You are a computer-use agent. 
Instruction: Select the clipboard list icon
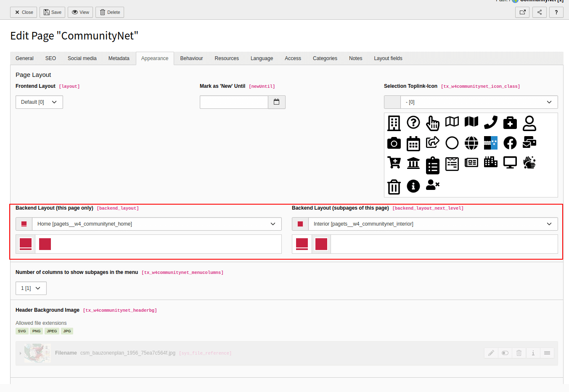point(433,165)
